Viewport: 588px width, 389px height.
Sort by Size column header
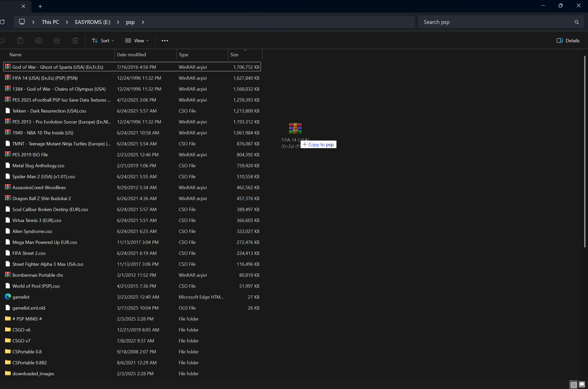pos(245,55)
